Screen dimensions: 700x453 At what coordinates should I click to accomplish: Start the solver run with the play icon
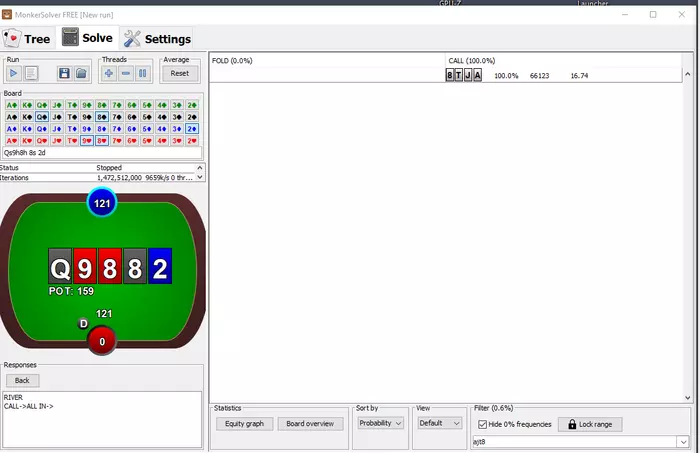(13, 73)
